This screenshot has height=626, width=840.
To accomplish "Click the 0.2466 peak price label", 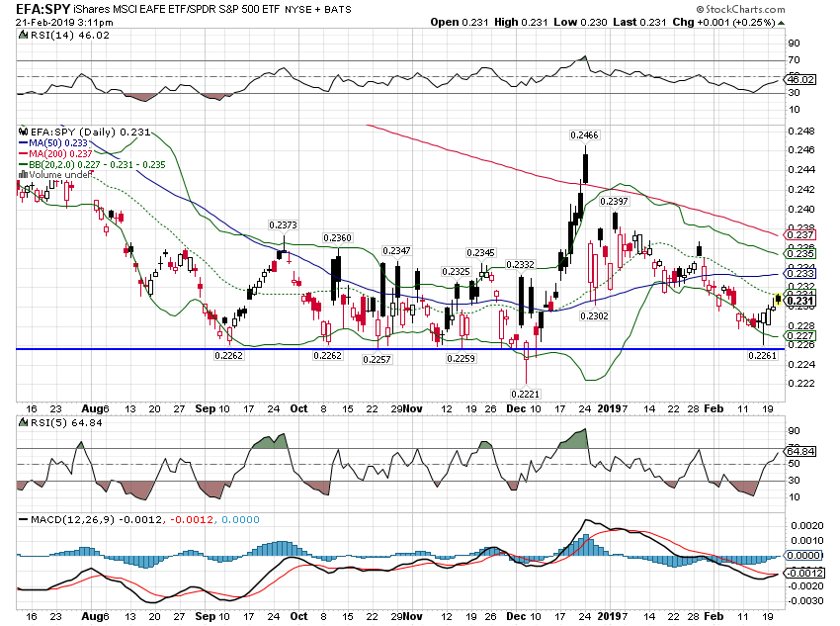I will click(584, 135).
